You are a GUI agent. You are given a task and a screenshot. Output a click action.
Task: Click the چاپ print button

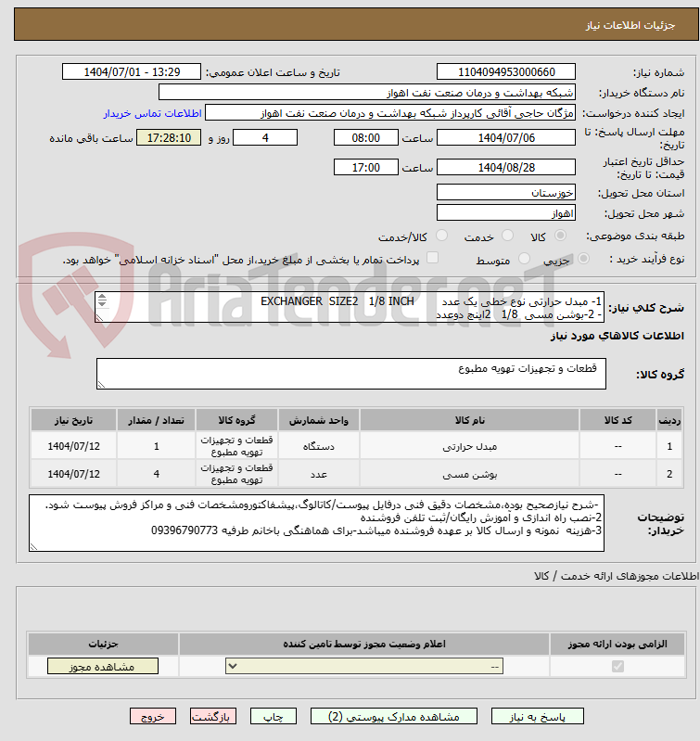[x=274, y=717]
